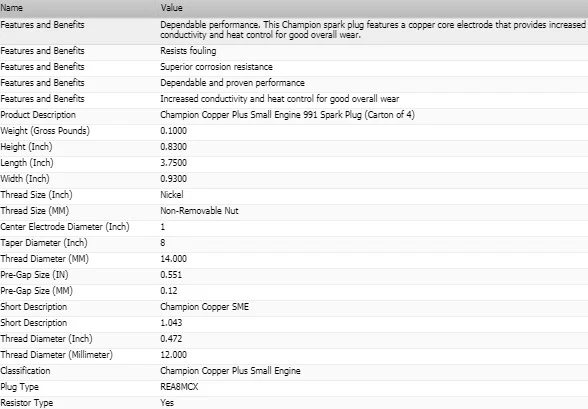Click the 0.472 value cell
588x409 pixels.
click(x=171, y=339)
